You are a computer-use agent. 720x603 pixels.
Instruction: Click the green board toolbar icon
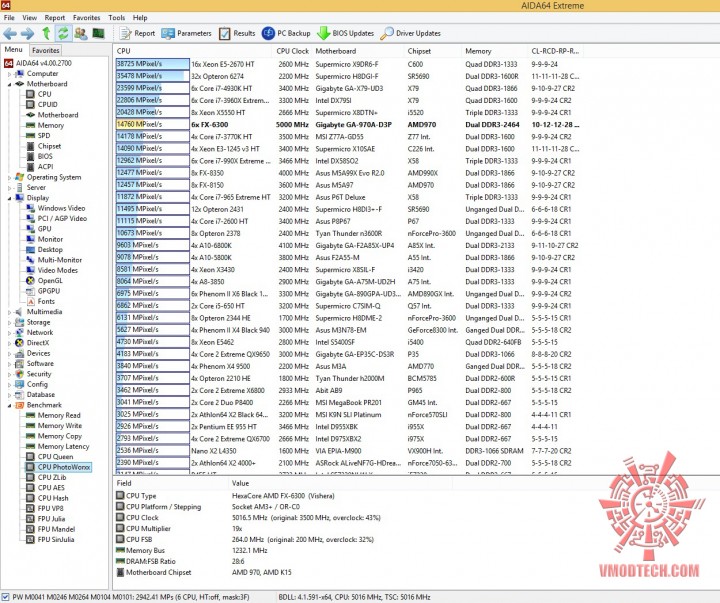[98, 33]
